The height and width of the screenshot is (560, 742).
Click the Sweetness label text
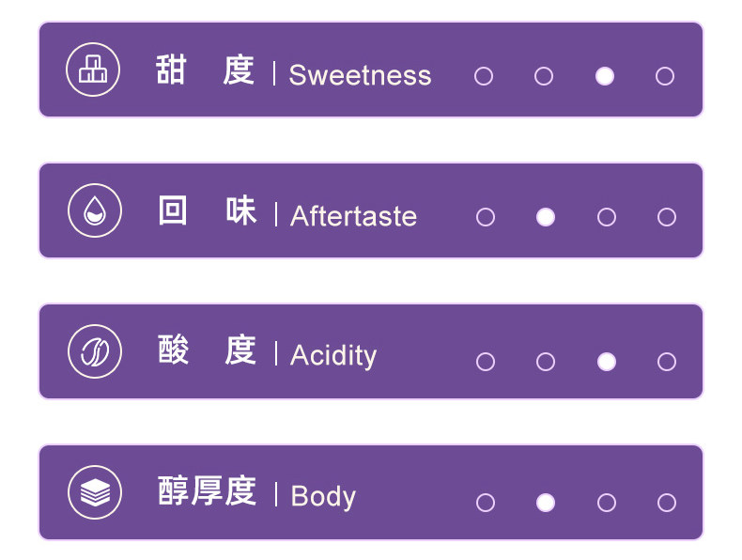click(360, 75)
